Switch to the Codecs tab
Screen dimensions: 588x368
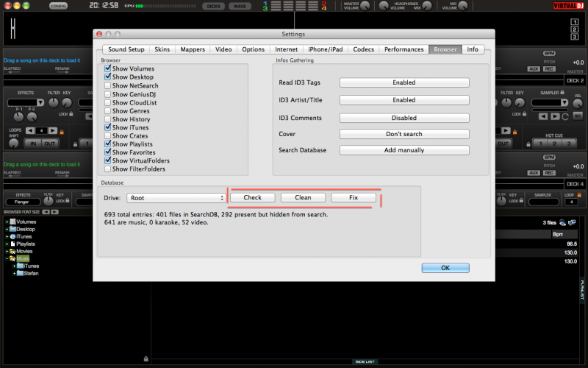[363, 49]
